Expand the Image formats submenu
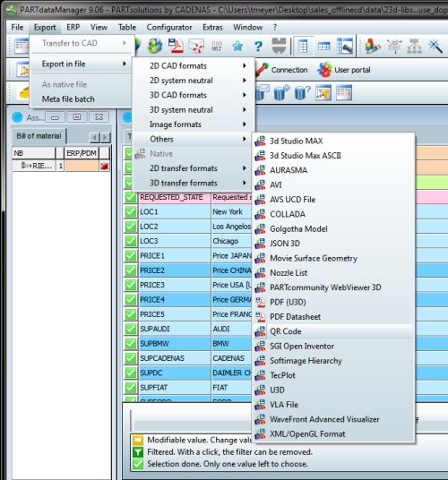448x480 pixels. pyautogui.click(x=194, y=124)
